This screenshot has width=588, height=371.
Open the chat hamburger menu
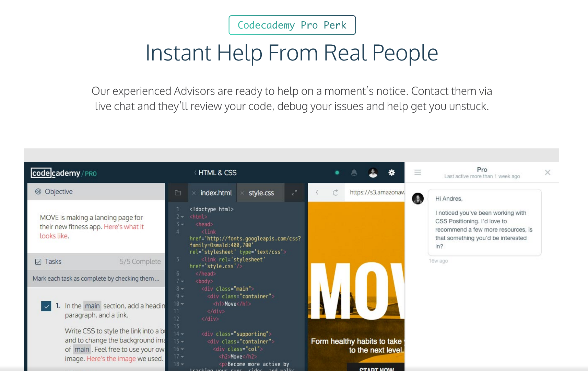[418, 172]
